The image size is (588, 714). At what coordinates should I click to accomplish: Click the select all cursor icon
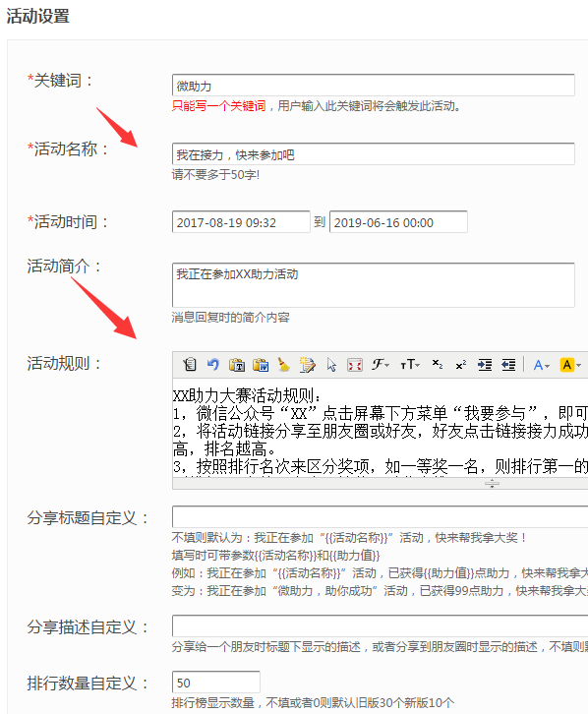click(331, 365)
